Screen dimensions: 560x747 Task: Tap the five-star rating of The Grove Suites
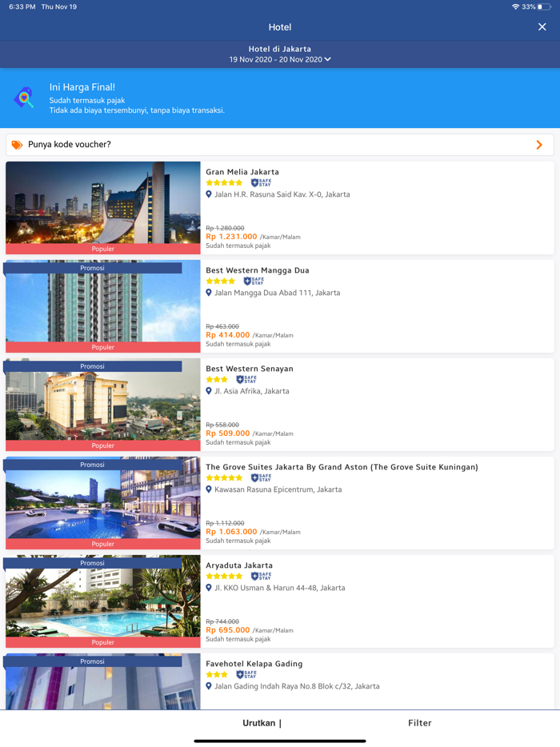(x=224, y=477)
